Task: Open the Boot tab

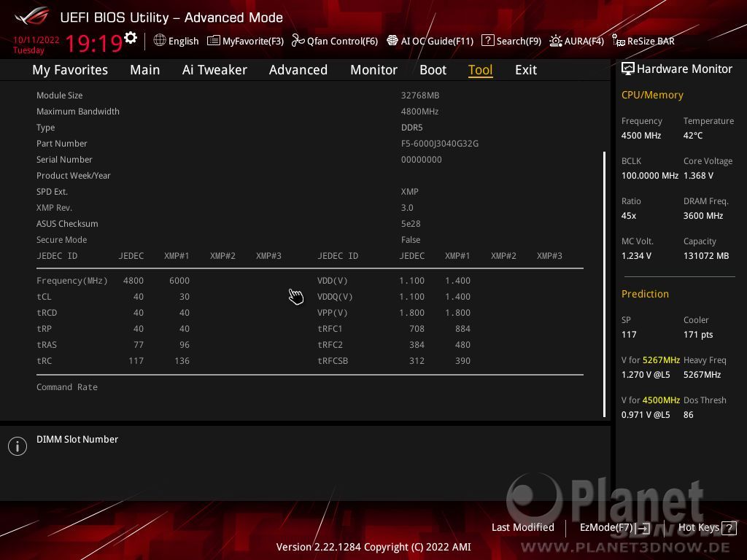Action: 433,70
